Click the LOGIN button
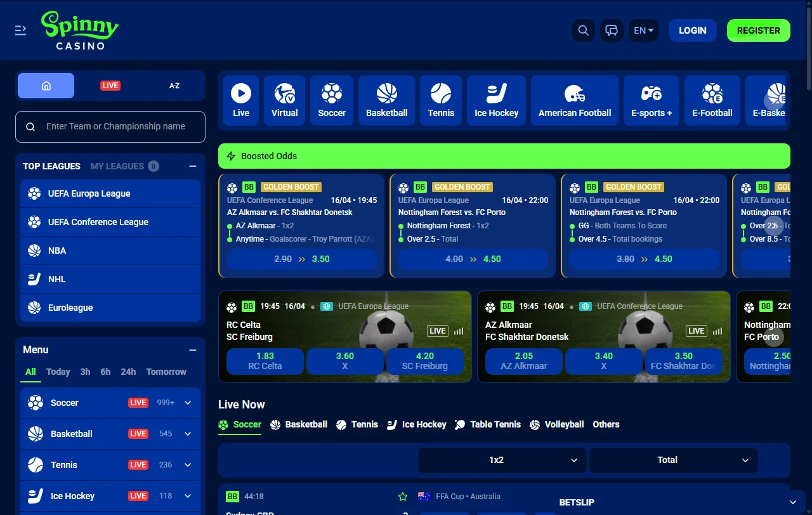Screen dimensions: 812x515 (693, 30)
